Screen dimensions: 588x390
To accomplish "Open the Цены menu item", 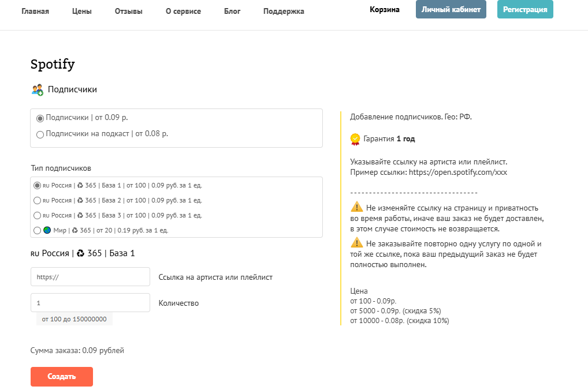I will [x=82, y=11].
